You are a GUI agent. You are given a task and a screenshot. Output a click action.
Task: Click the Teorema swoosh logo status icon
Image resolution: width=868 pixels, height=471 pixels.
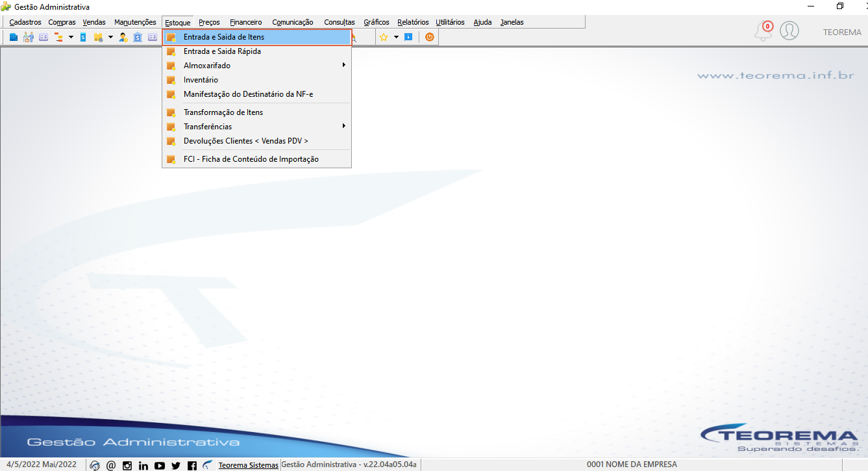tap(208, 465)
